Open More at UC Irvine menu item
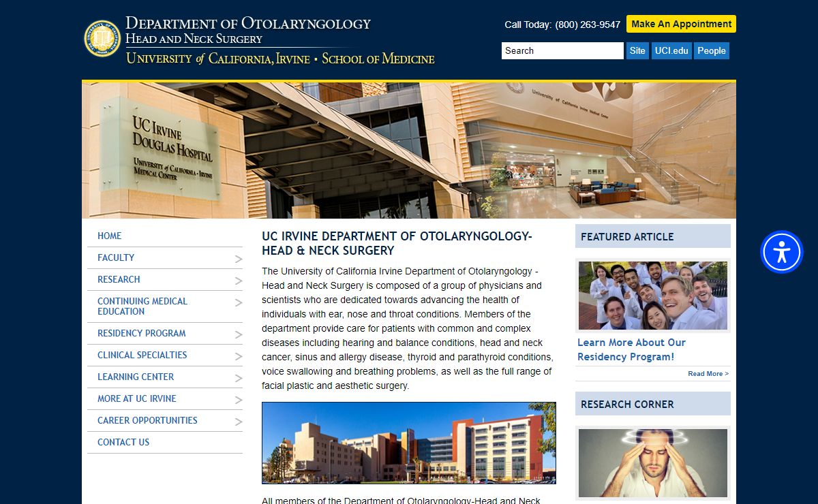The width and height of the screenshot is (818, 504). point(136,398)
